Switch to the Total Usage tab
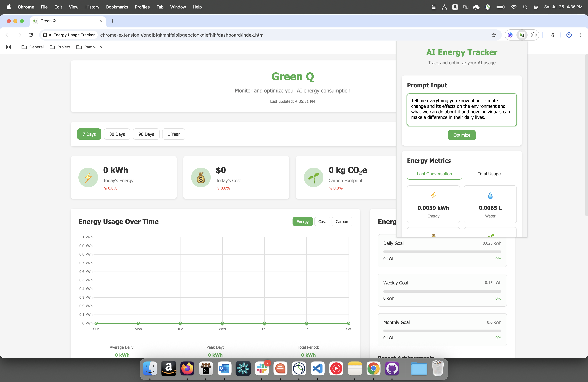The width and height of the screenshot is (588, 382). (489, 174)
